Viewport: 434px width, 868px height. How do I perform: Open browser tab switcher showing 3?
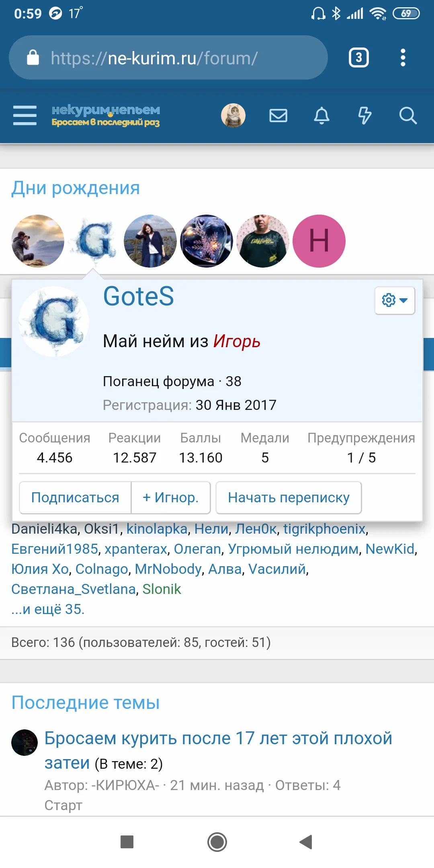point(359,57)
